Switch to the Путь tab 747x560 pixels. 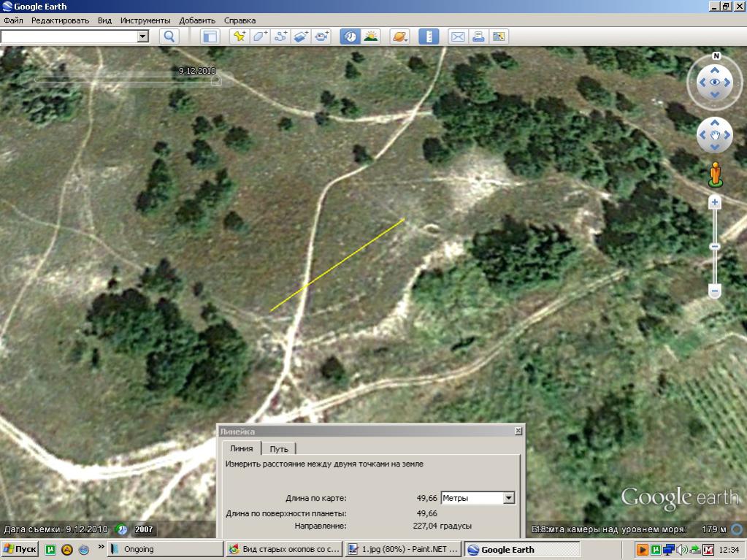279,449
